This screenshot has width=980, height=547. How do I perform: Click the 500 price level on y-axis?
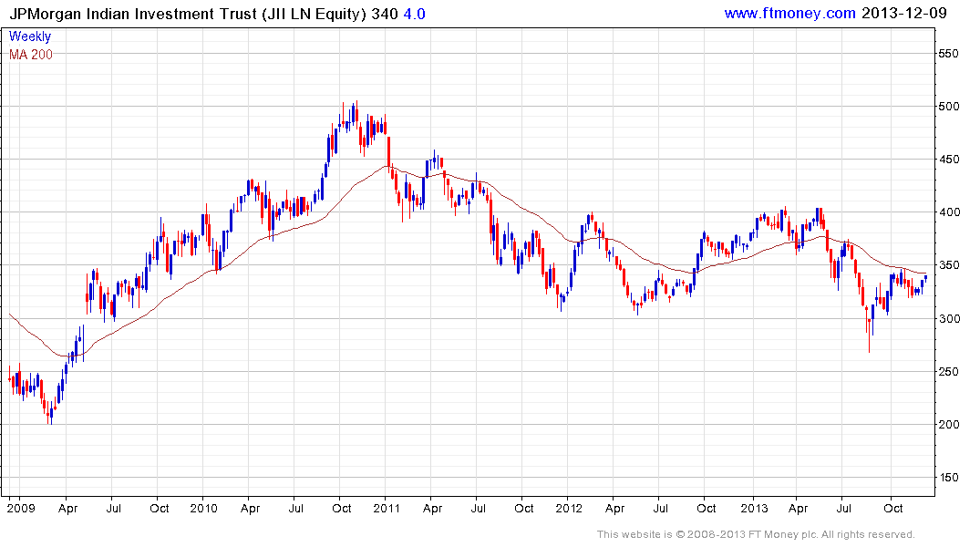point(948,107)
